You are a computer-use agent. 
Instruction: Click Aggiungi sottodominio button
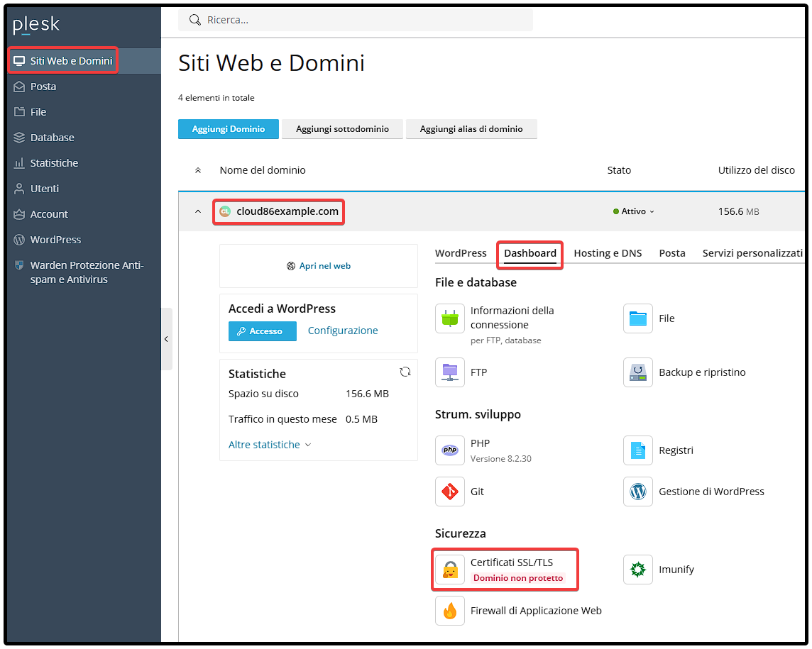342,129
